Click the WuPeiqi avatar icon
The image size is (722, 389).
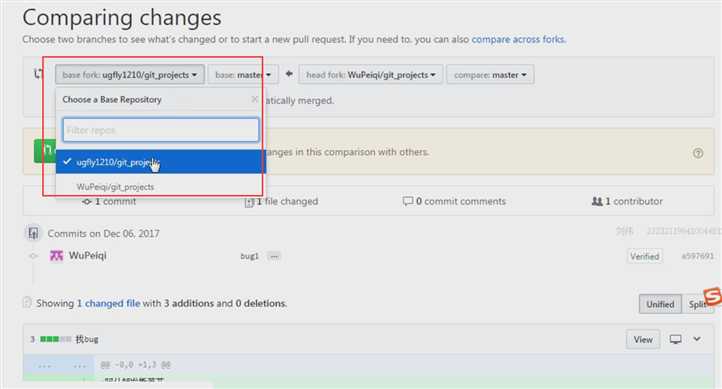point(56,255)
